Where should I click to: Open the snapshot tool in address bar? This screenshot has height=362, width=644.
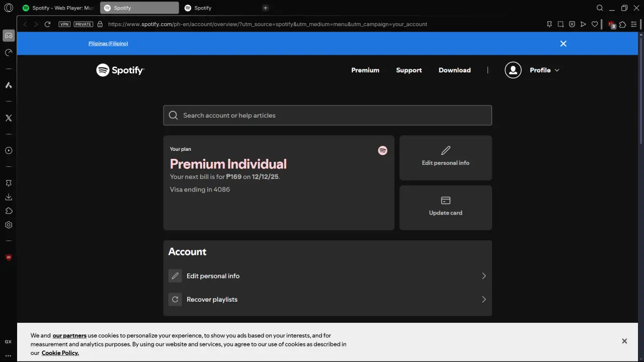(560, 24)
